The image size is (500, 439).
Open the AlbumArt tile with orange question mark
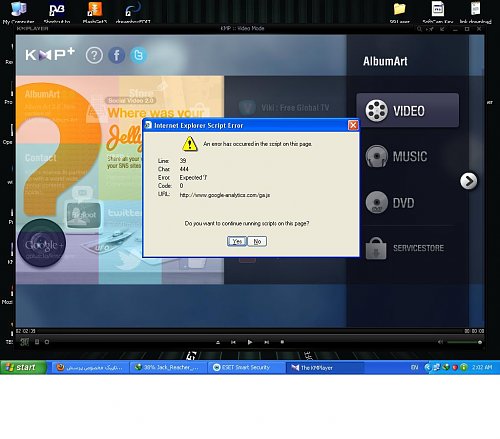(58, 110)
